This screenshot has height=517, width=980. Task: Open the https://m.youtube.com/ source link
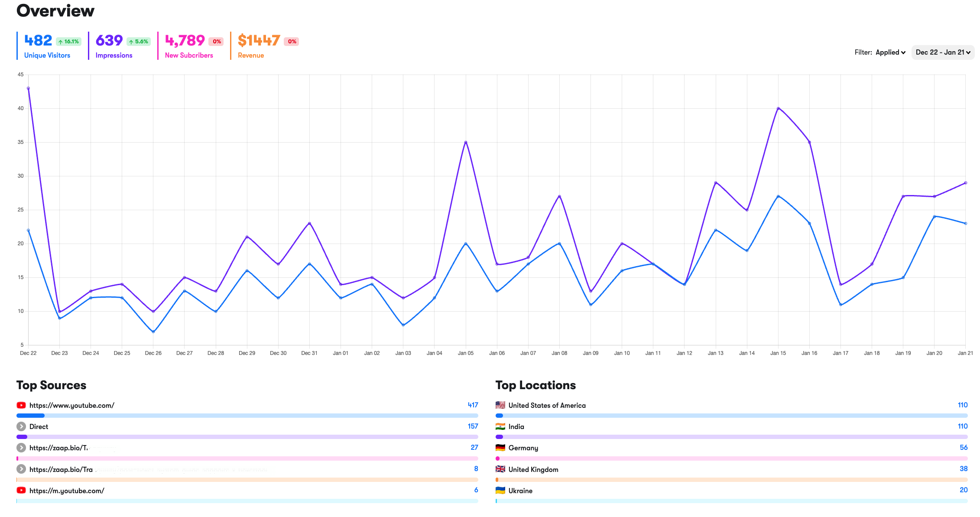click(67, 491)
